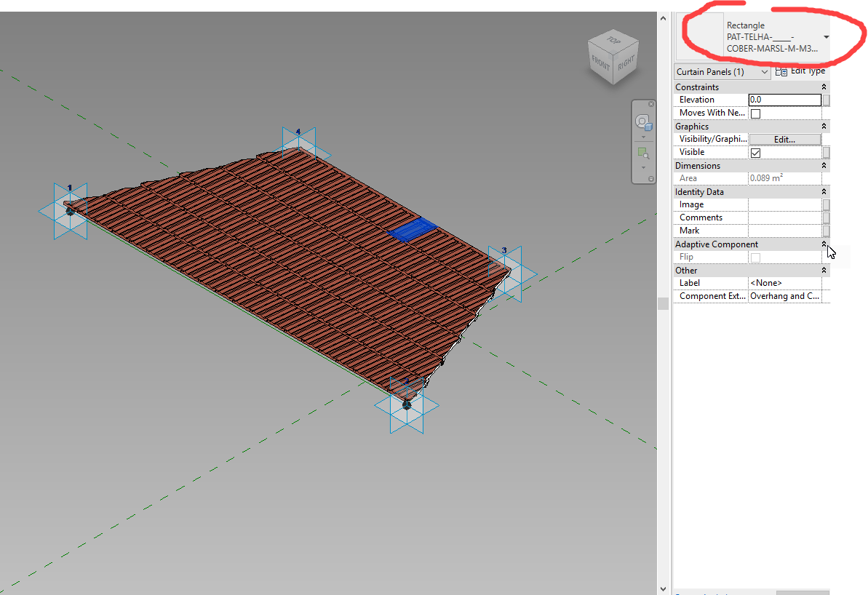Click the Front face of the ViewCube
This screenshot has height=595, width=868.
click(601, 62)
